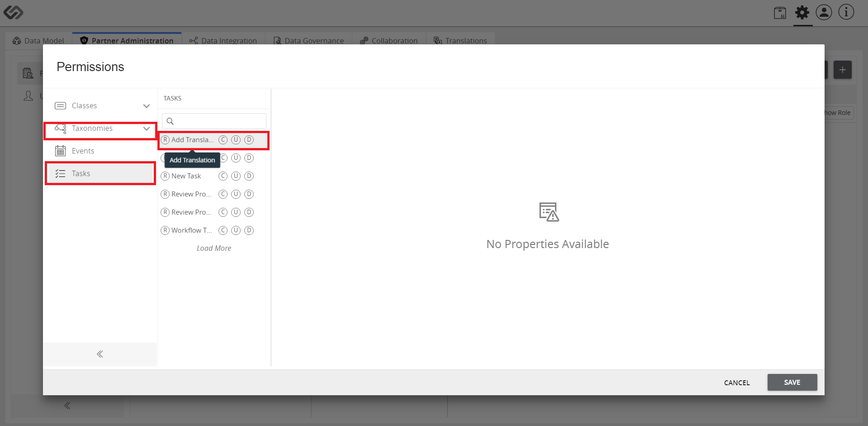Click the Permissions dialog title
The height and width of the screenshot is (426, 868).
(90, 67)
